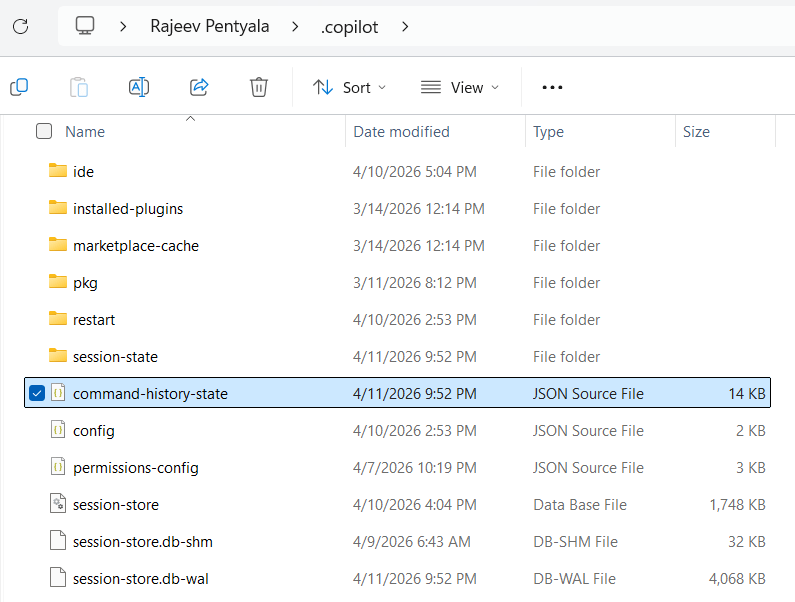
Task: Click the Delete trash can icon
Action: pos(259,87)
